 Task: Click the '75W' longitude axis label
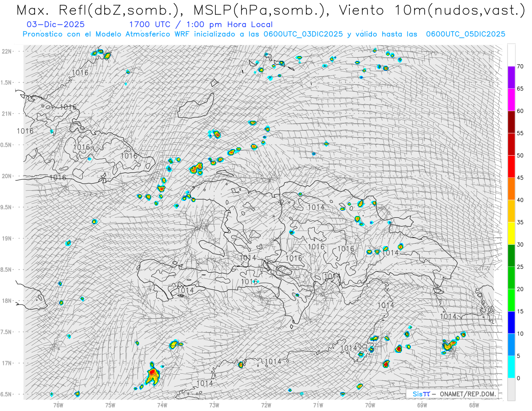point(110,404)
